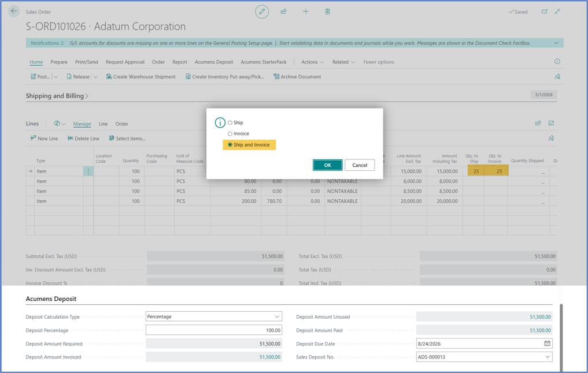Open the Post dropdown arrow
This screenshot has height=373, width=588.
pyautogui.click(x=56, y=76)
